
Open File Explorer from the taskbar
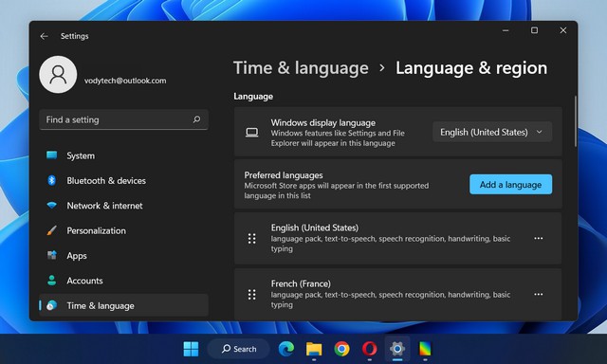click(314, 349)
